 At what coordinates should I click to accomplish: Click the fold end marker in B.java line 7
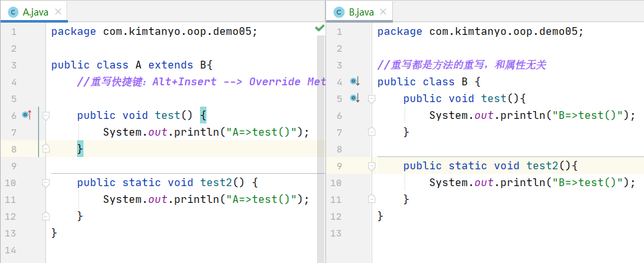(372, 131)
